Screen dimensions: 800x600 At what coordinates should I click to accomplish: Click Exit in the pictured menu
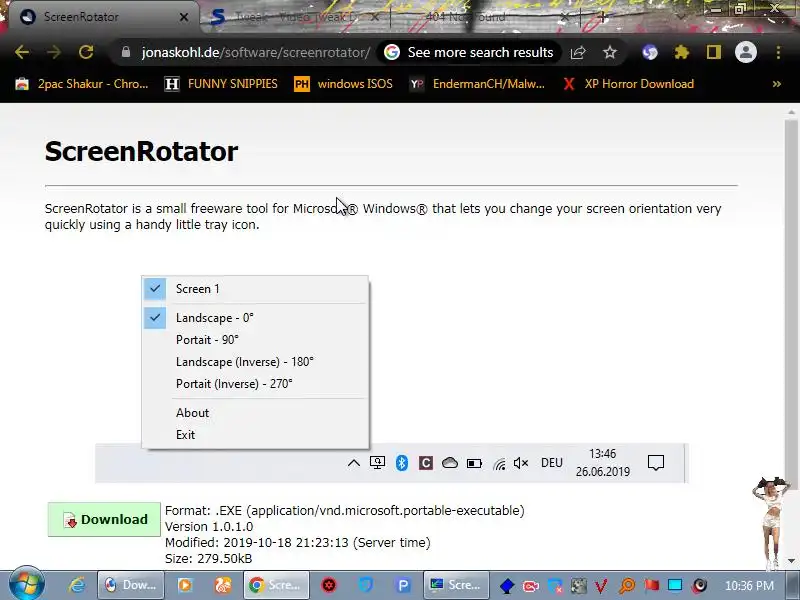pos(255,435)
